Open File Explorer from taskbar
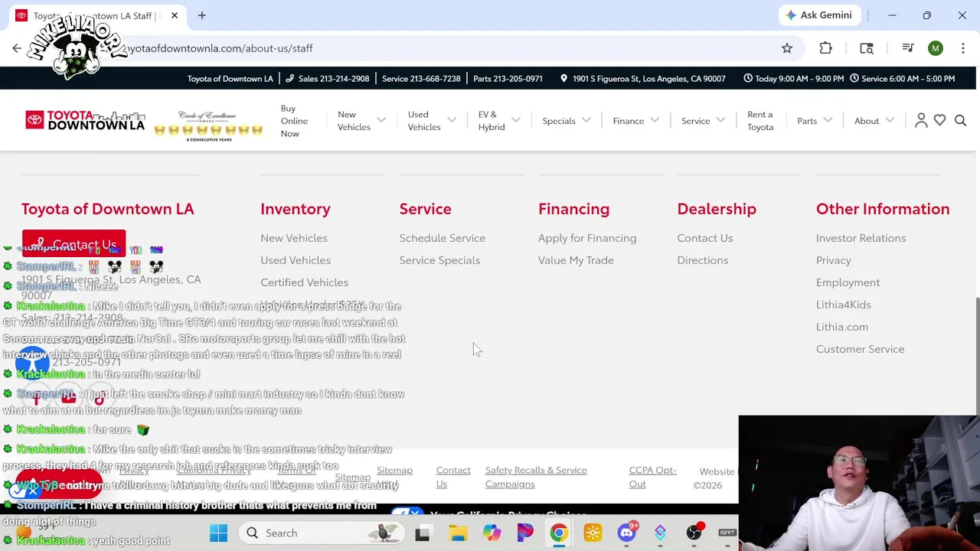Viewport: 980px width, 551px height. 458,533
